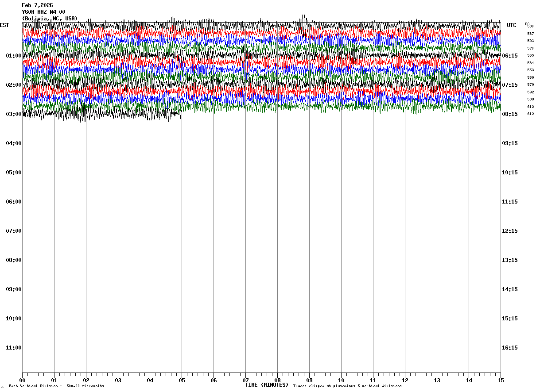Viewport: 536px width, 392px height.
Task: Click the location text '(Bolivia, NC, USA)'
Action: [x=50, y=19]
